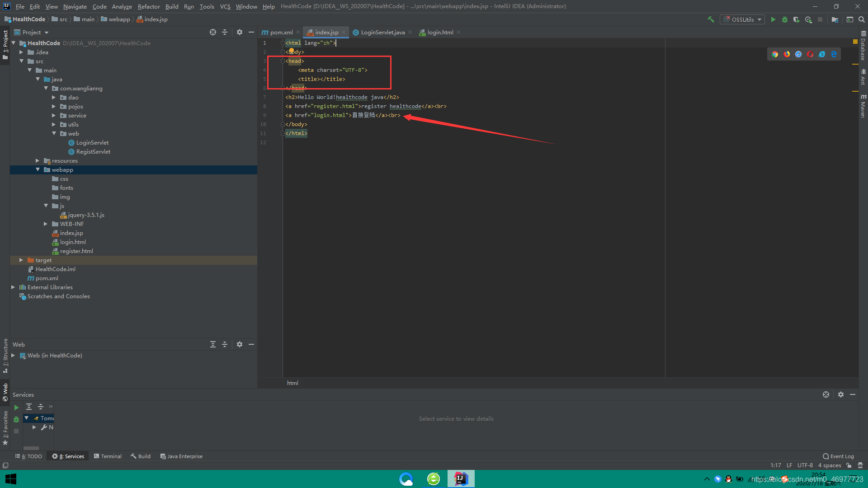Collapse the webapp folder
This screenshot has width=868, height=488.
pos(38,169)
